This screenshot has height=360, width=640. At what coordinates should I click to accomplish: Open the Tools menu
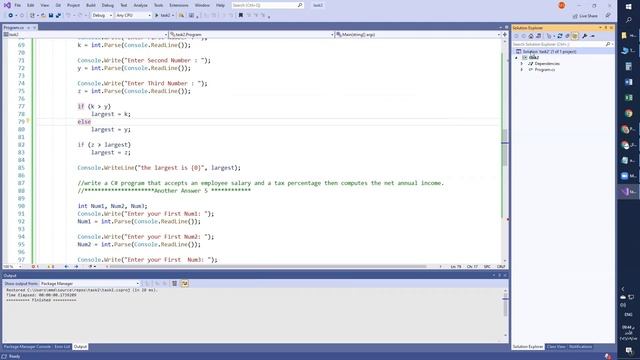coord(158,5)
